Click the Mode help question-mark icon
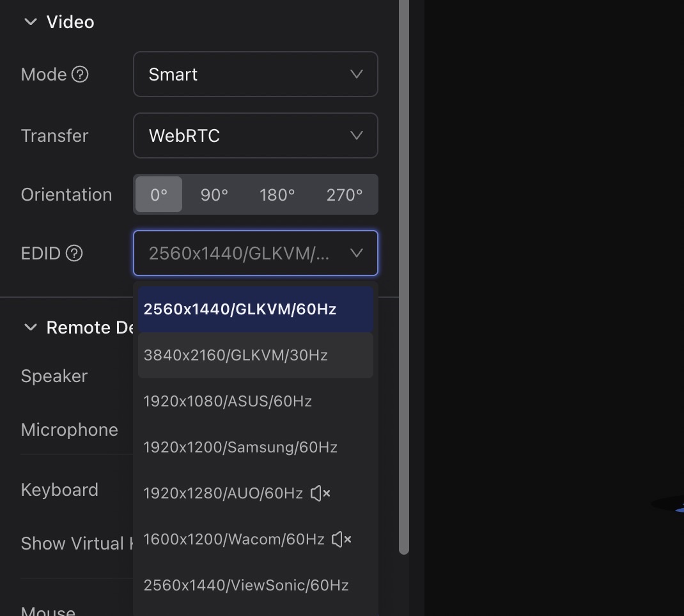The image size is (684, 616). (80, 75)
